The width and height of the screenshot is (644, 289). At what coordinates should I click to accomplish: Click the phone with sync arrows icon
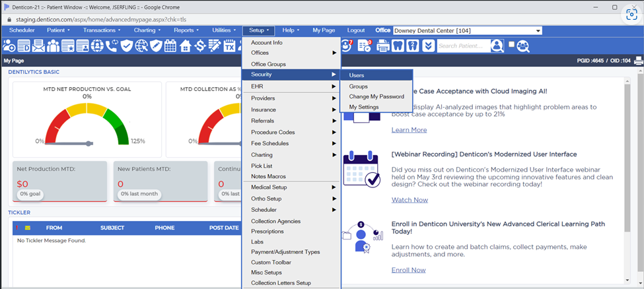point(112,46)
